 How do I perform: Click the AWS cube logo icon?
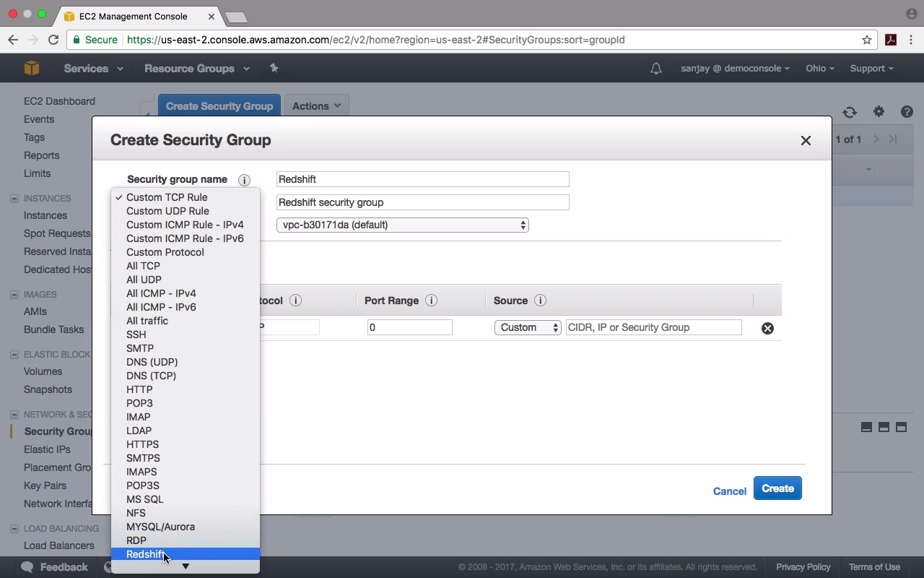point(32,68)
